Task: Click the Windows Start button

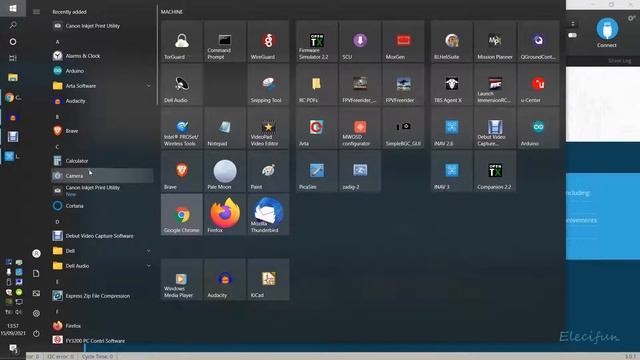Action: [13, 8]
